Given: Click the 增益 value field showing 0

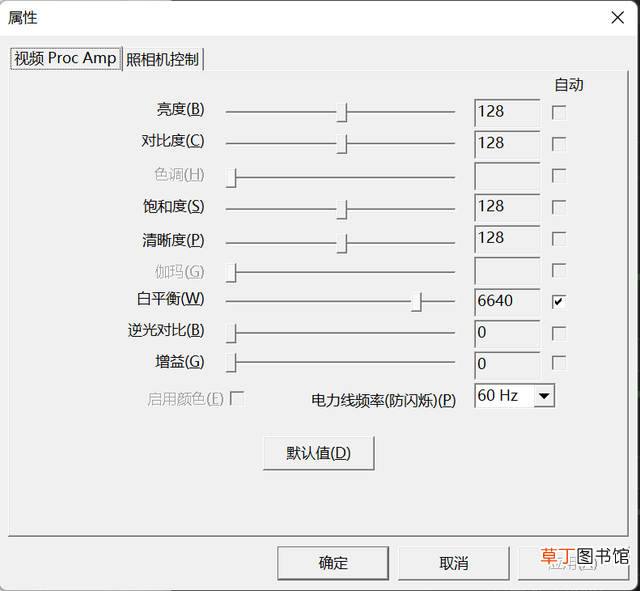Looking at the screenshot, I should coord(507,365).
